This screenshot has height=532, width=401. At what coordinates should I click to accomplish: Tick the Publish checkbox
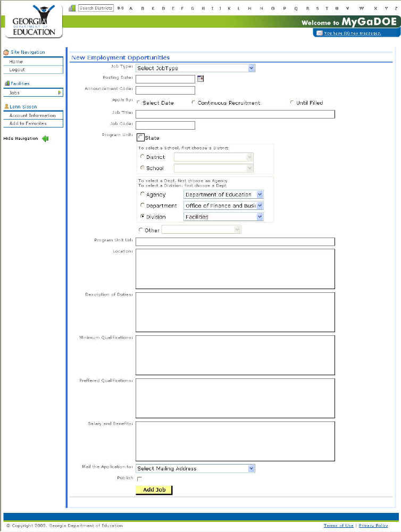tap(139, 478)
